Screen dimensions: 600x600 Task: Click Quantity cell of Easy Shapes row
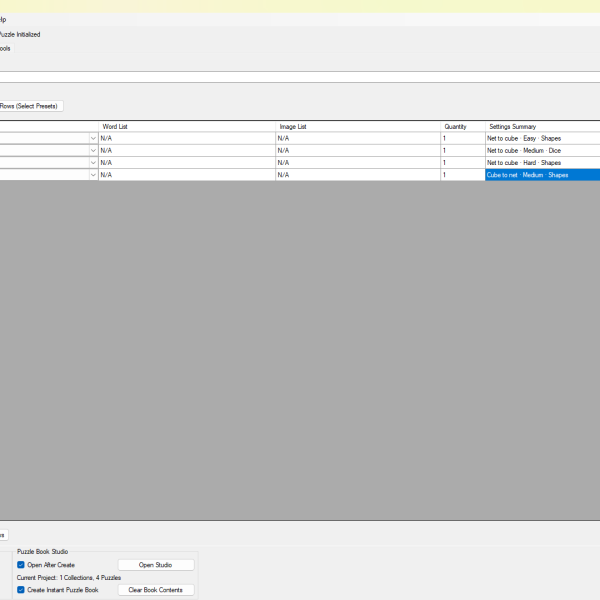[463, 138]
